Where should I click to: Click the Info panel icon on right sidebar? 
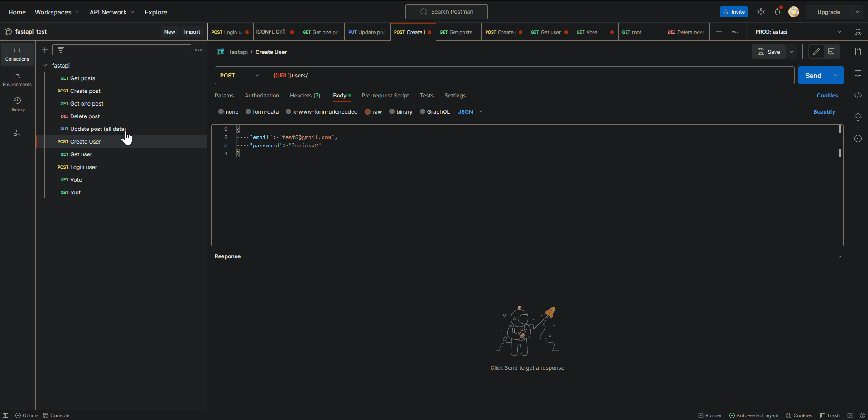858,138
